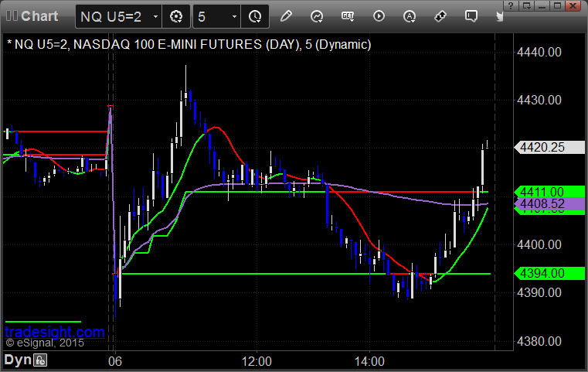Open the chart comment bubble icon
Screen dimensions: 588x372
[x=471, y=16]
